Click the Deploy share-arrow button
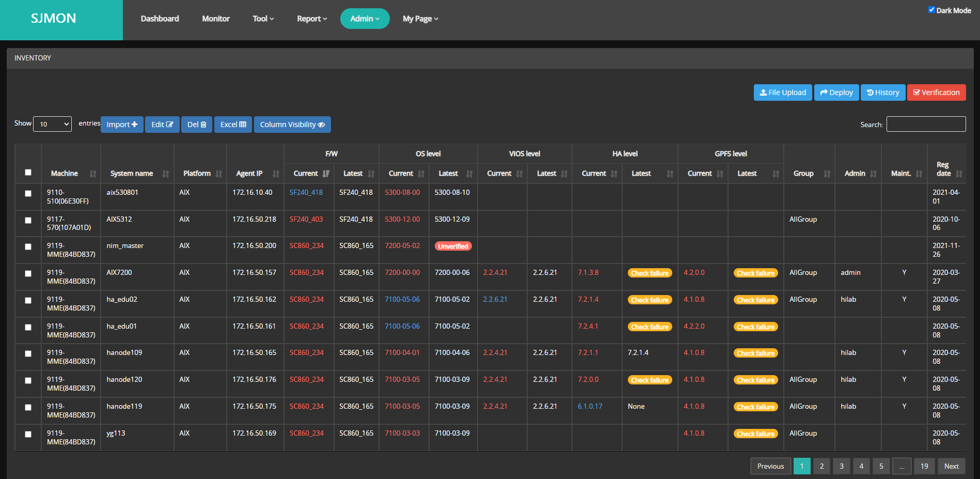 click(836, 92)
